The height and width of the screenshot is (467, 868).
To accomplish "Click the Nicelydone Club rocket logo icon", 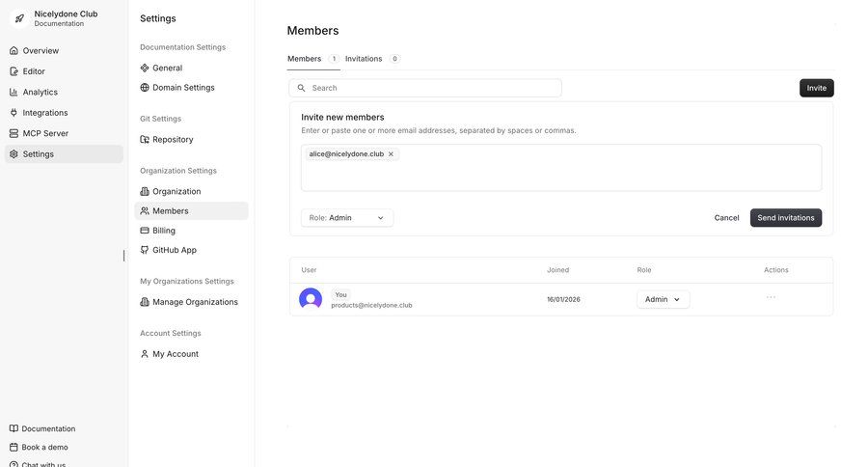I will (x=19, y=18).
